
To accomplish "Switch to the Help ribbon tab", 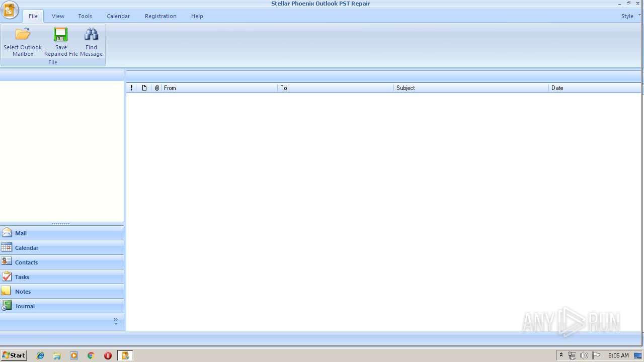I will [197, 16].
